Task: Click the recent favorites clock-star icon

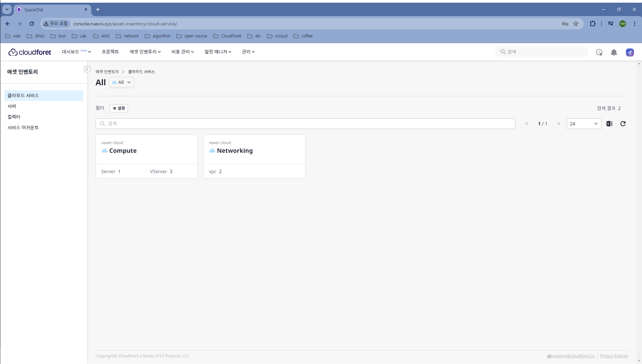Action: [599, 52]
